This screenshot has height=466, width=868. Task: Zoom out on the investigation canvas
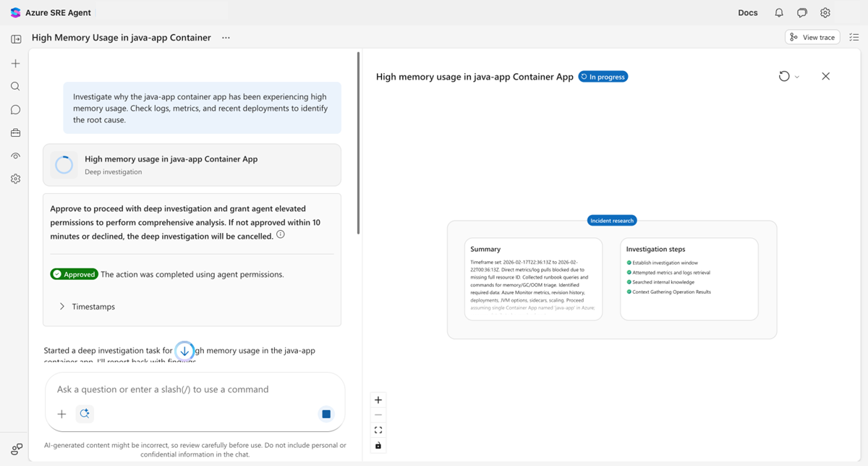378,415
